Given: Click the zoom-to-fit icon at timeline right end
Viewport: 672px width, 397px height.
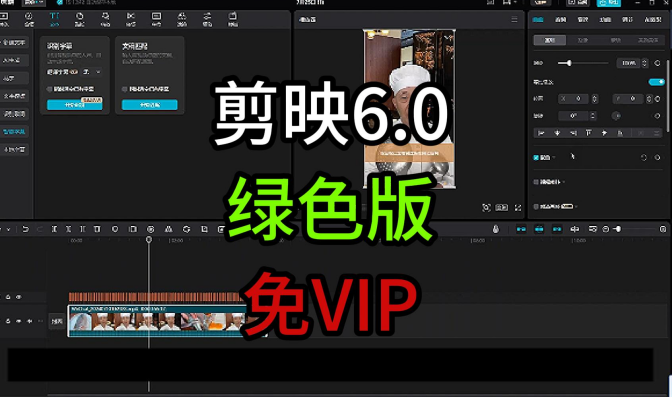Looking at the screenshot, I should point(663,229).
